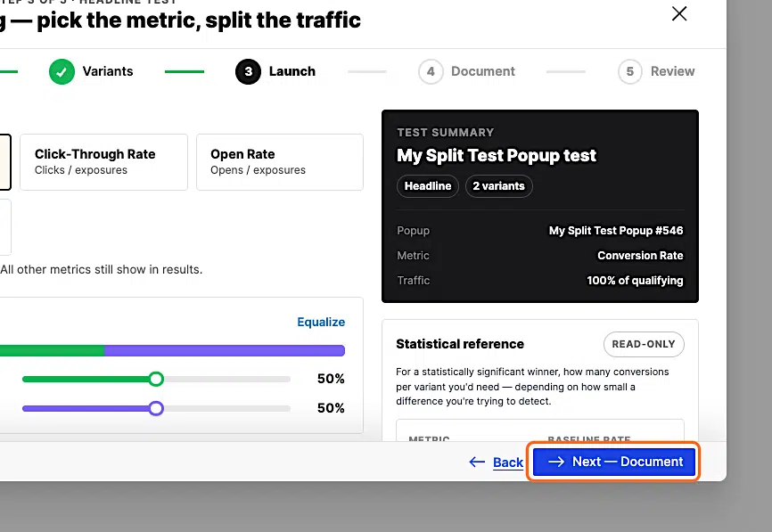Click the combined green-purple traffic bar
This screenshot has width=772, height=532.
[x=172, y=350]
